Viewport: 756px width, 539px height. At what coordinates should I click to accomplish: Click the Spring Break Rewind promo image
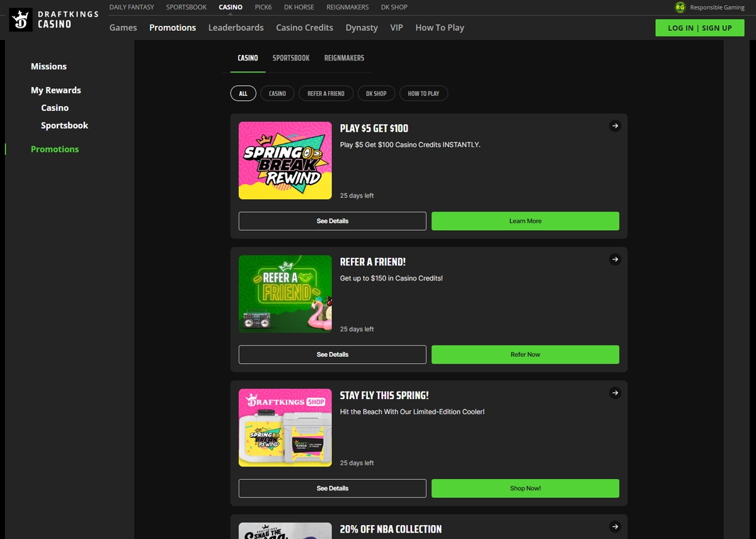coord(285,161)
